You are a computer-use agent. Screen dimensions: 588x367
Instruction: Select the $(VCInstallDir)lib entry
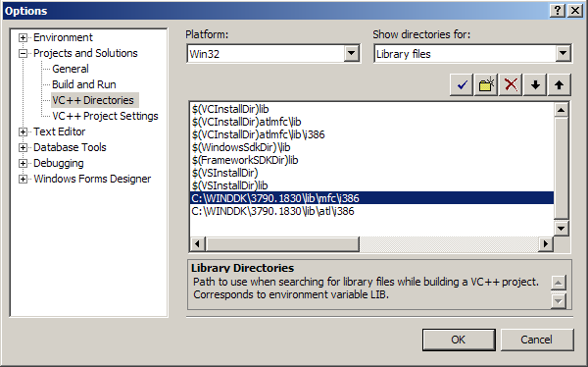(371, 109)
